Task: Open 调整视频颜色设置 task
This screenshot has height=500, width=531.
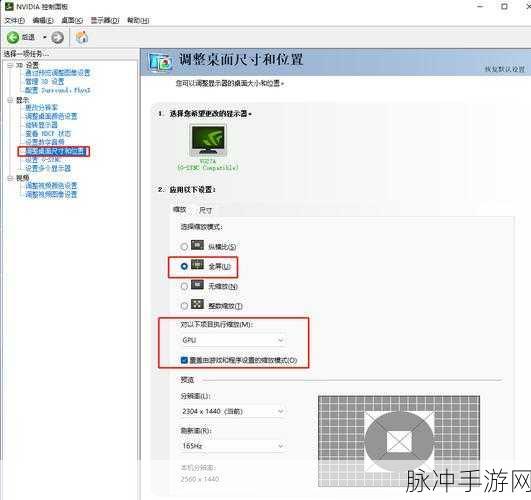Action: tap(51, 186)
